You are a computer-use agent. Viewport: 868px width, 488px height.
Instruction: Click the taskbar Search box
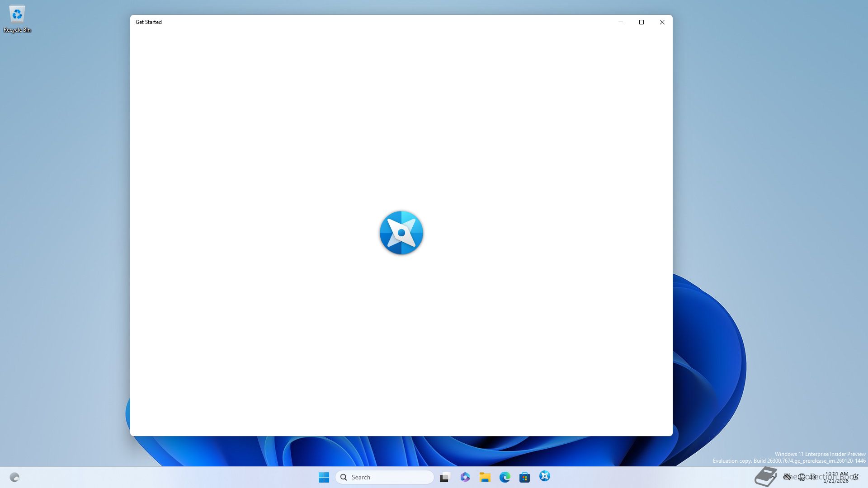click(384, 477)
